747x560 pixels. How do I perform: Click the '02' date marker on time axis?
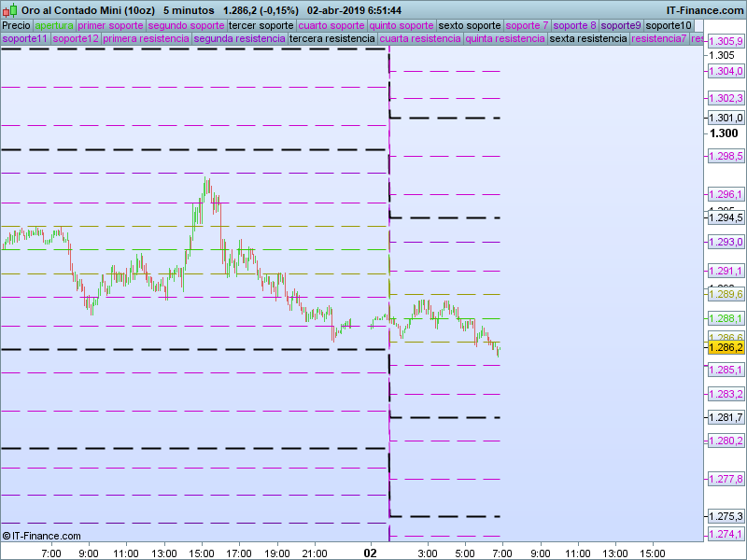[x=370, y=553]
